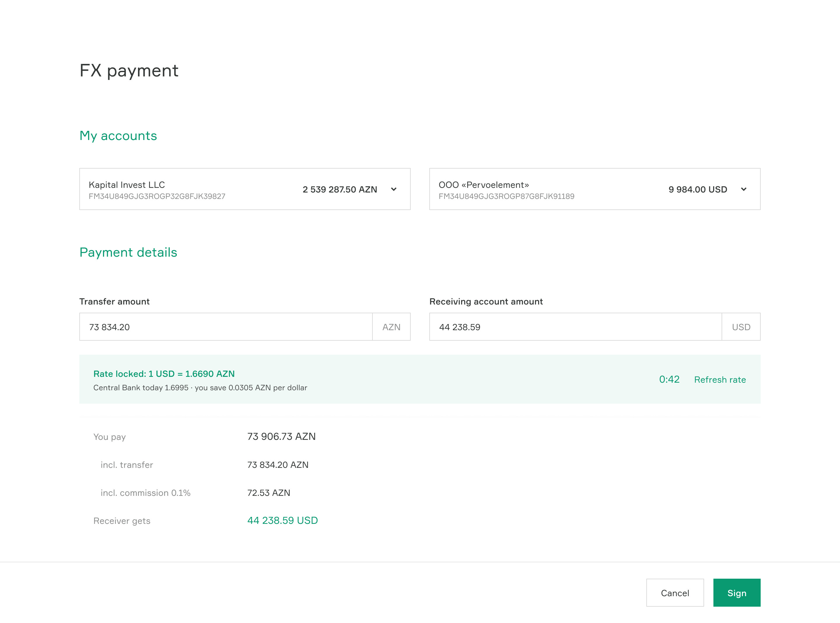
Task: Click the Payment details heading
Action: (x=128, y=252)
